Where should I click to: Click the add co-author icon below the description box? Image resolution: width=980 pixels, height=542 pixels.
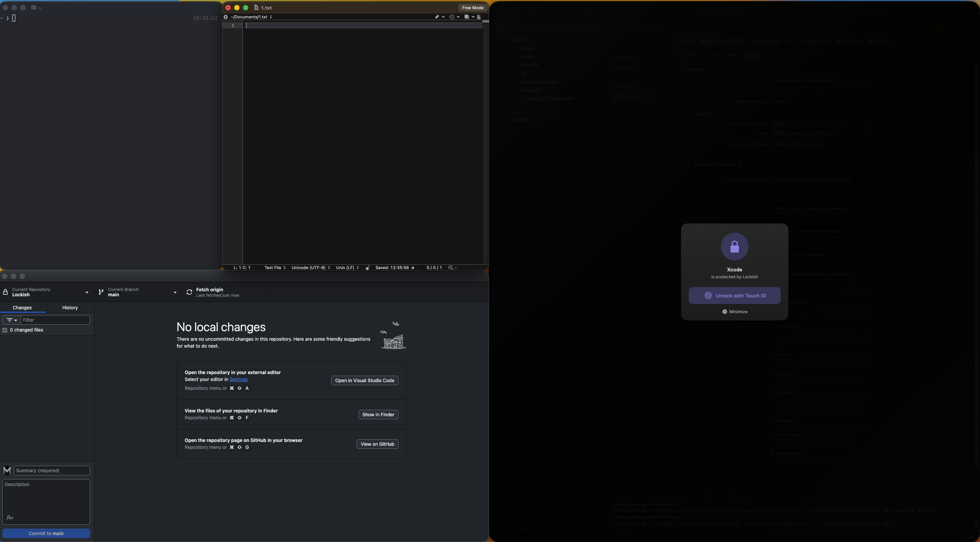(x=10, y=518)
